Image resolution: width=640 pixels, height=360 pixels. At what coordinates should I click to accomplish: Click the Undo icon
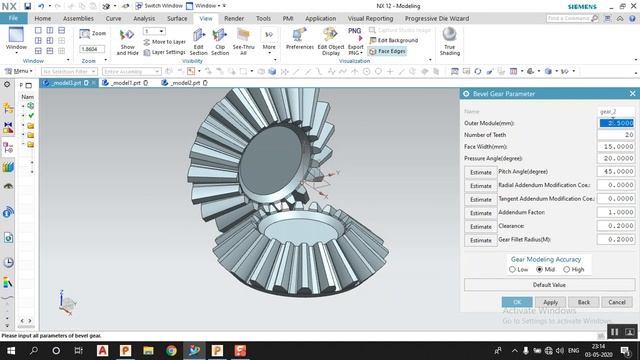[41, 6]
